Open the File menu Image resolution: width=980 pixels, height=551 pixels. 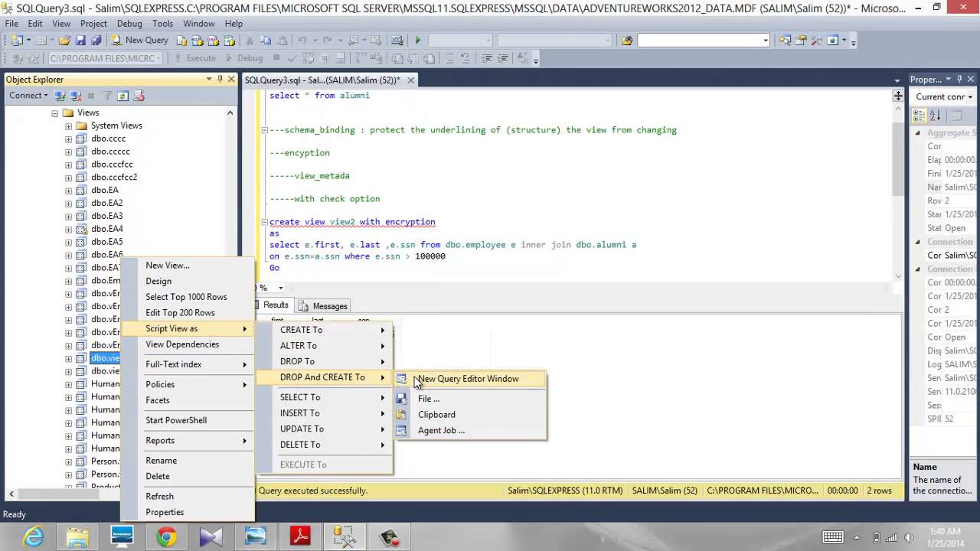point(11,24)
